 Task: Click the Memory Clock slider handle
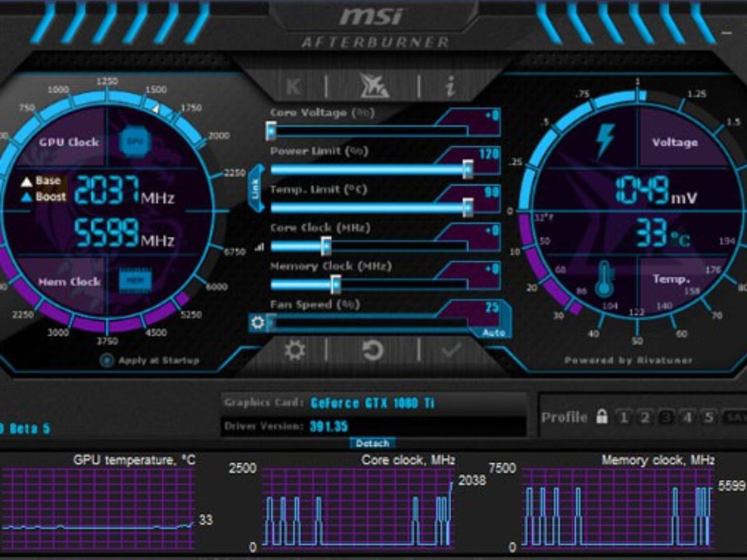[336, 285]
